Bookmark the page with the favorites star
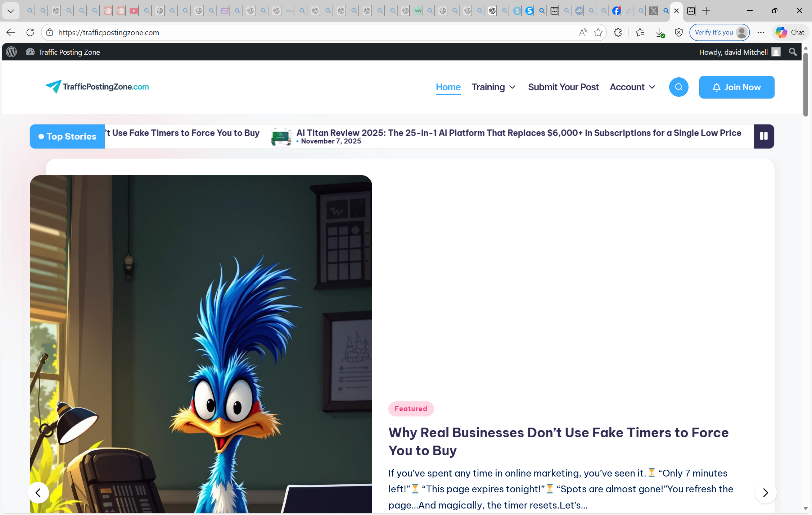The width and height of the screenshot is (812, 515). point(599,32)
